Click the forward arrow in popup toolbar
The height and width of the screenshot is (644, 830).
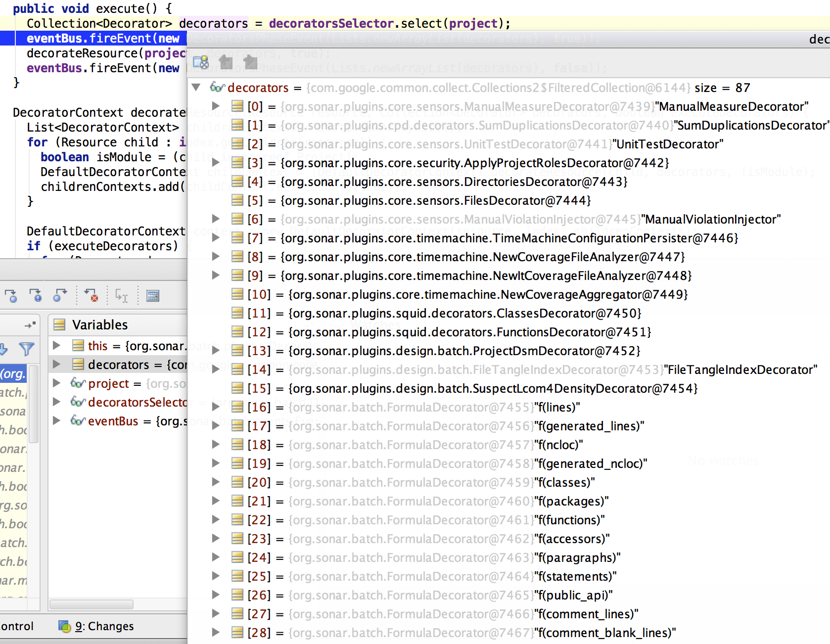(x=251, y=62)
